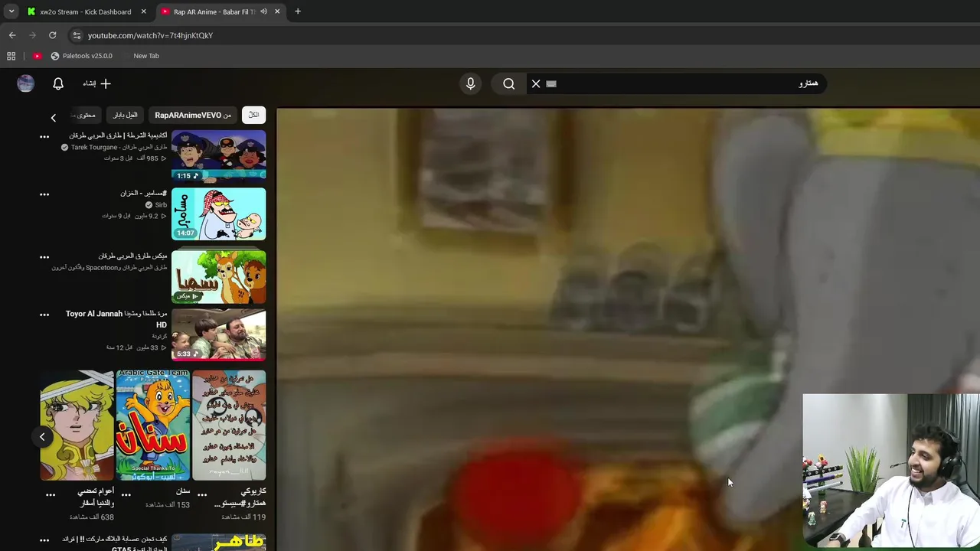Click the Shorts shelf previous arrow
980x551 pixels.
pos(42,437)
